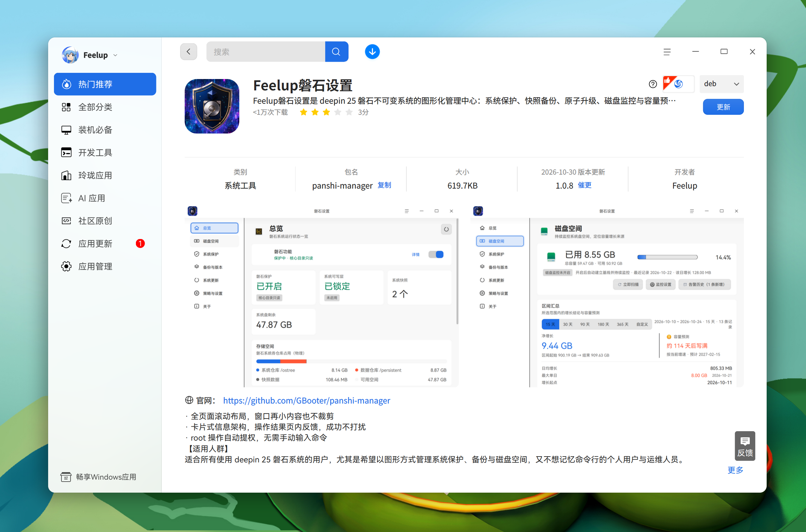The image size is (806, 532).
Task: Open the 全部分类 section
Action: tap(105, 107)
